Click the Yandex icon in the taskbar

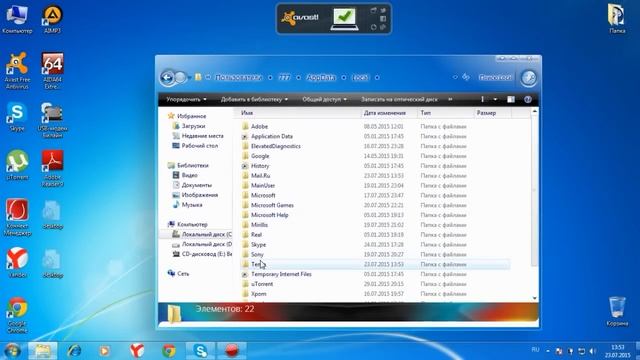coord(137,351)
